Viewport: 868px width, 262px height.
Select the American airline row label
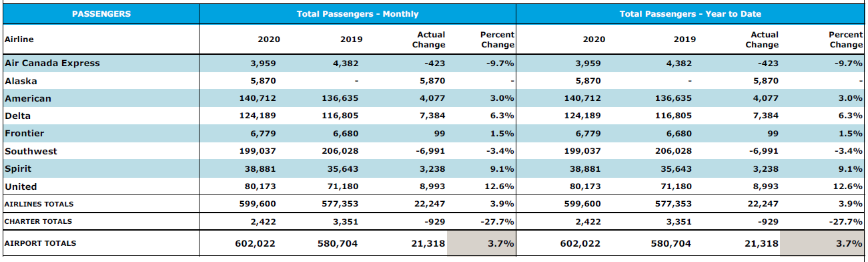(27, 98)
